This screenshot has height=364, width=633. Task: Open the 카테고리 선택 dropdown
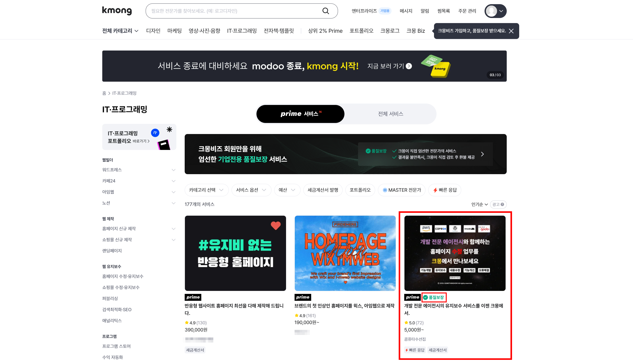[x=206, y=190]
